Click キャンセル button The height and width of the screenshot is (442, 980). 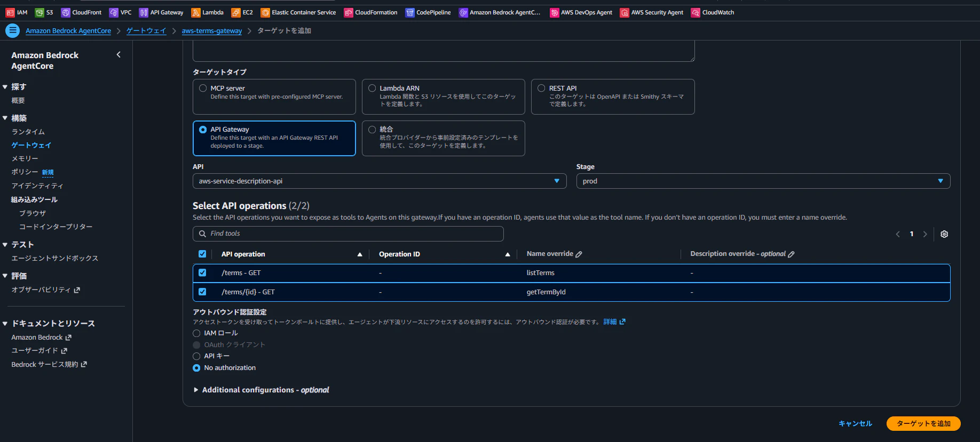tap(855, 423)
